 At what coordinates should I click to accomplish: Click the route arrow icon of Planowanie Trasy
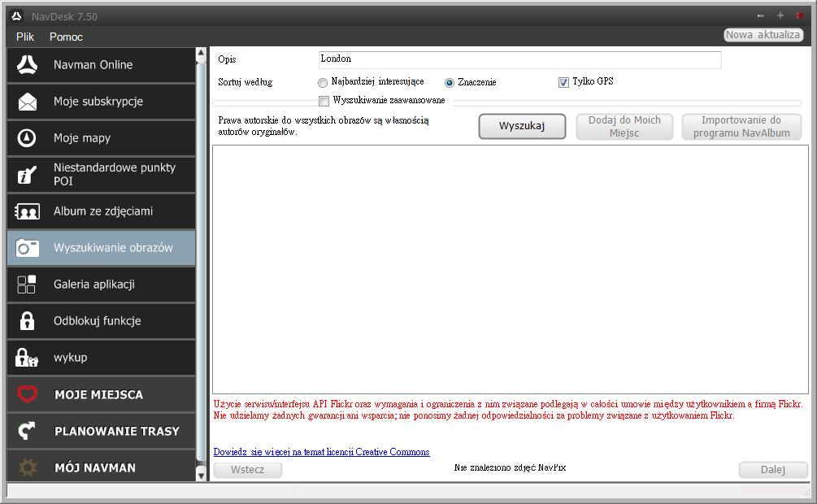[x=27, y=431]
